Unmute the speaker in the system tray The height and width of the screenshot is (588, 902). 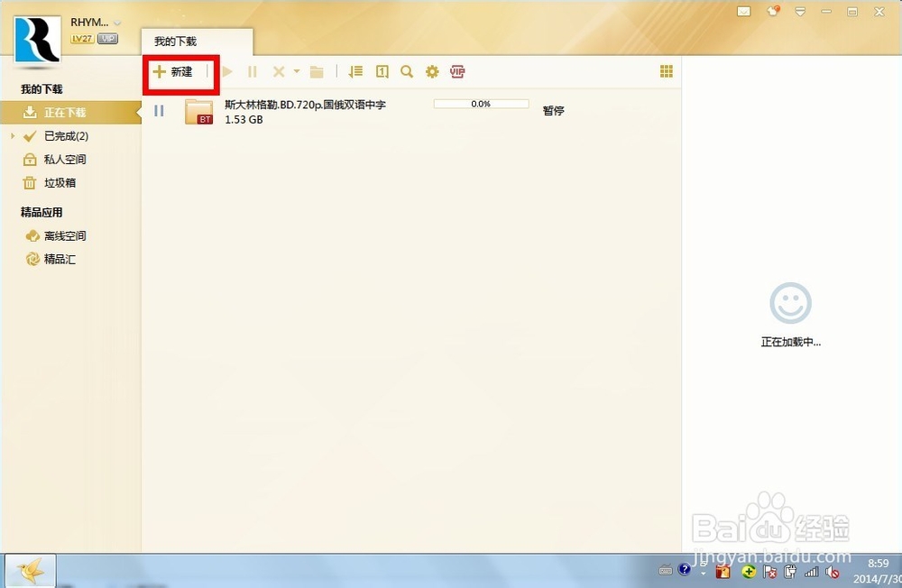[x=832, y=571]
